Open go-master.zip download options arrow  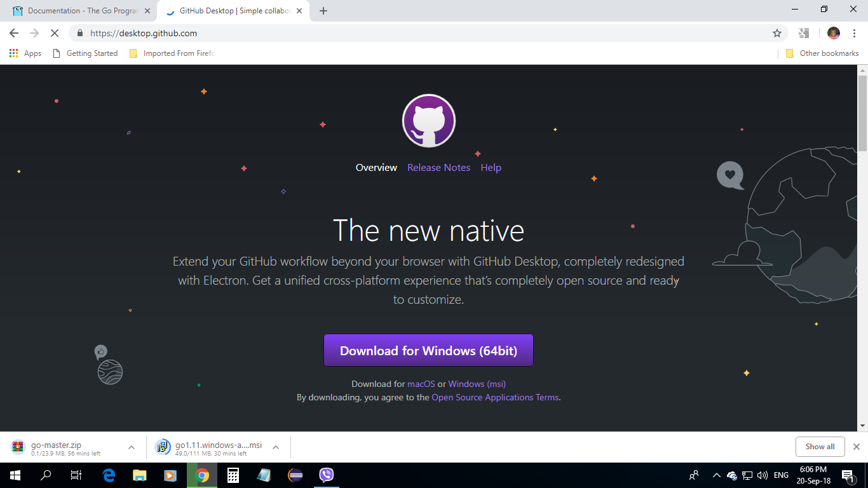pos(132,447)
